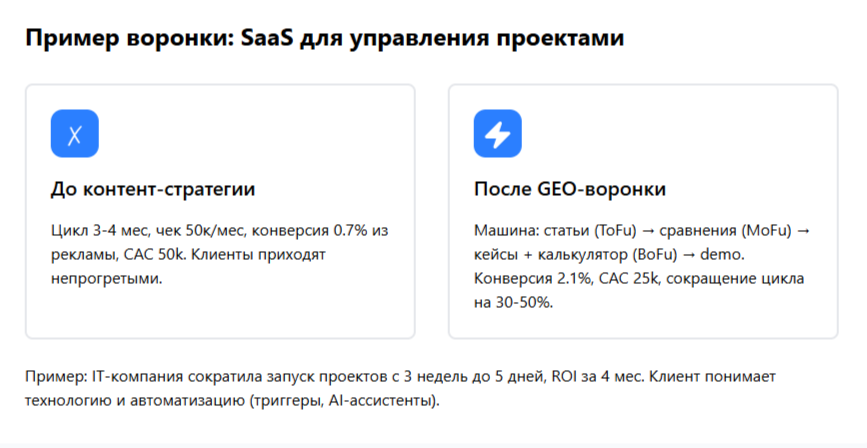The width and height of the screenshot is (867, 448).
Task: Click the blue lightning bolt icon
Action: [498, 134]
